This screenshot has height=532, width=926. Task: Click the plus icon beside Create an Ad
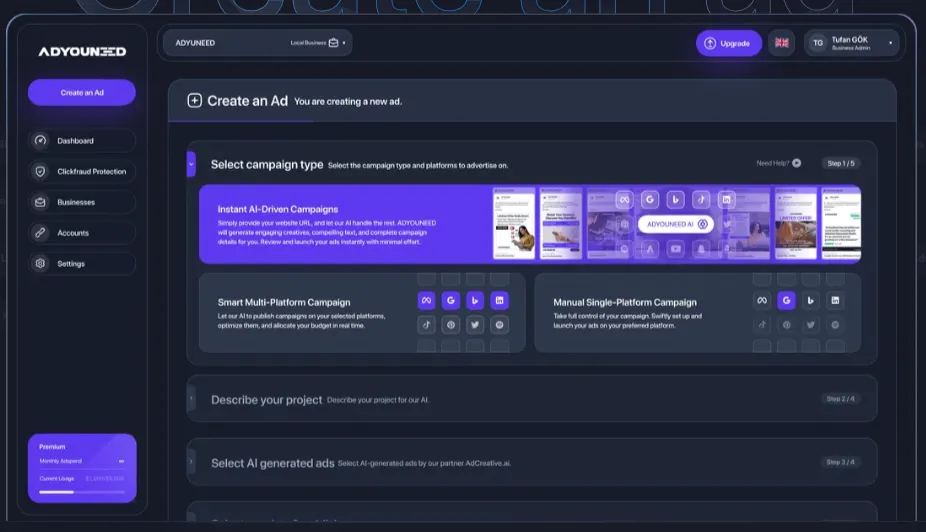[194, 100]
